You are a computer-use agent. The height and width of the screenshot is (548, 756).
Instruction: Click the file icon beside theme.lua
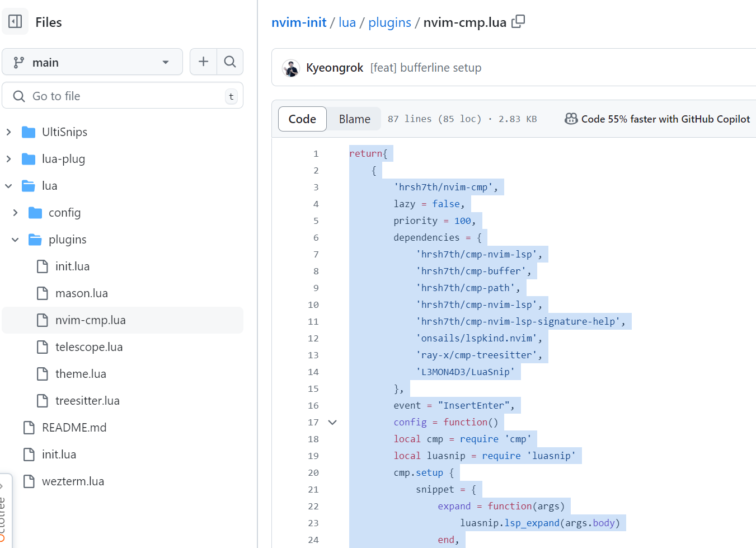[x=43, y=374]
